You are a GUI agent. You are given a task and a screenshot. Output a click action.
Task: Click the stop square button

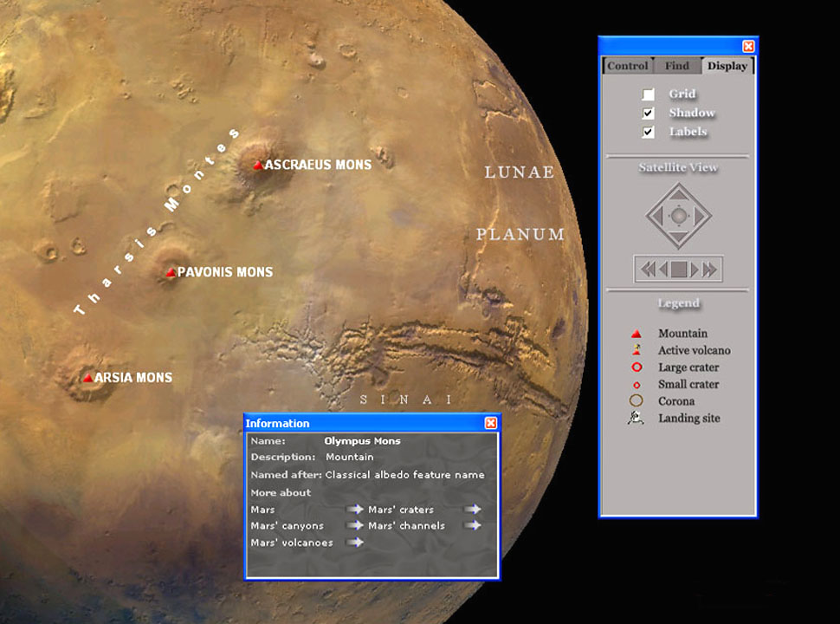679,270
